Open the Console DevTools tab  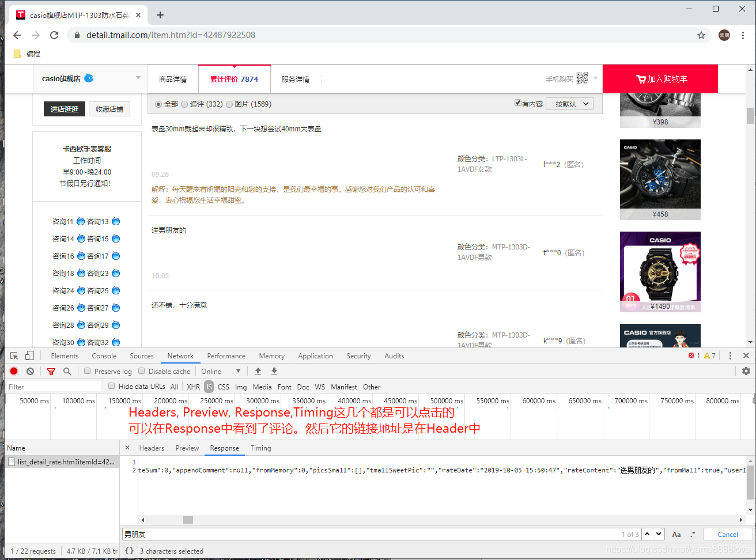click(104, 356)
